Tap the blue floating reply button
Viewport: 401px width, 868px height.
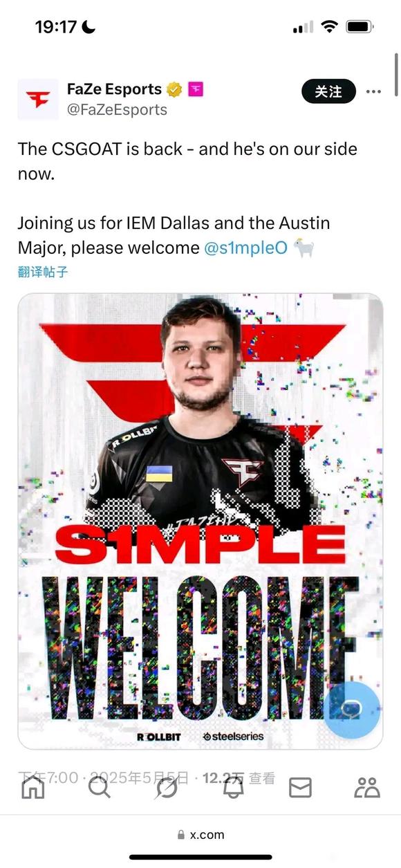coord(352,710)
